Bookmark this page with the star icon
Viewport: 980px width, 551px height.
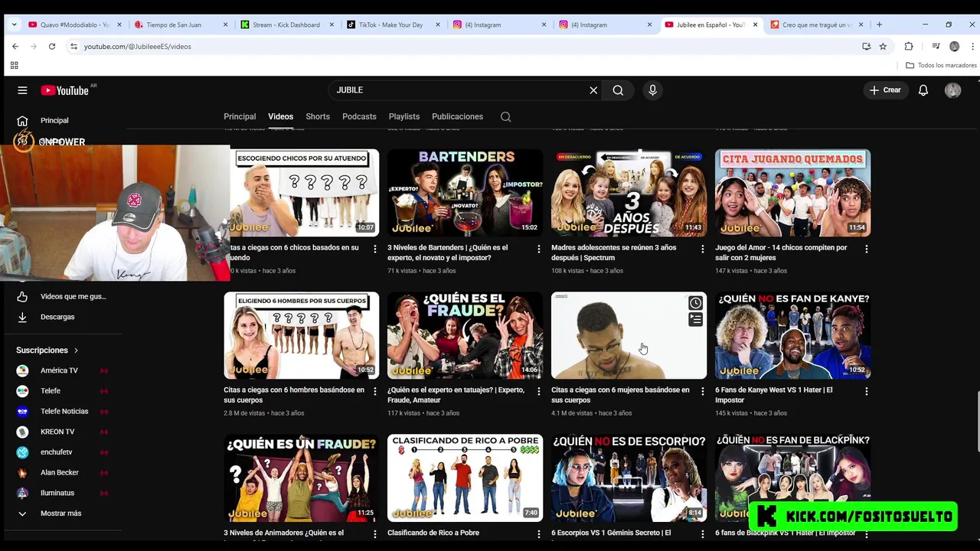click(x=883, y=47)
